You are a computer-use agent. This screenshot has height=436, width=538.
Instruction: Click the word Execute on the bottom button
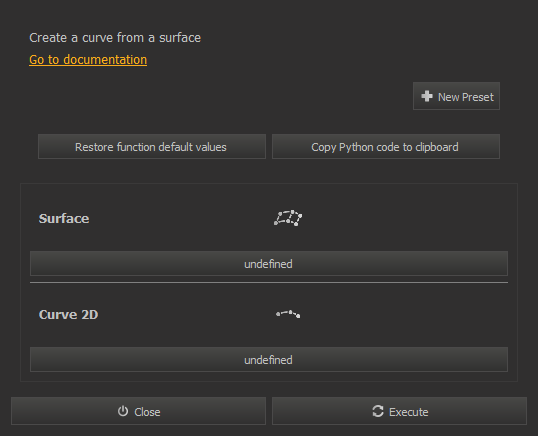point(409,412)
